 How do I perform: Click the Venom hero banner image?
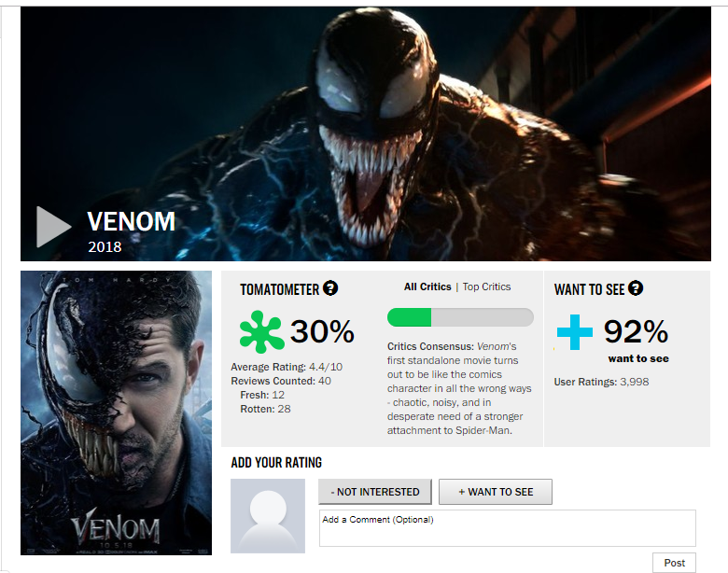point(366,133)
